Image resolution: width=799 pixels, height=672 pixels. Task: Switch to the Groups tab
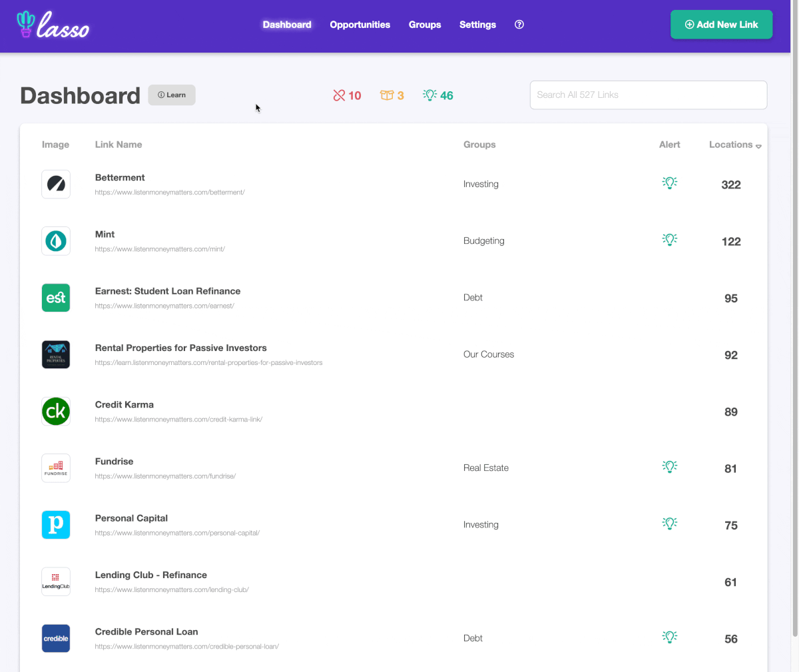425,25
